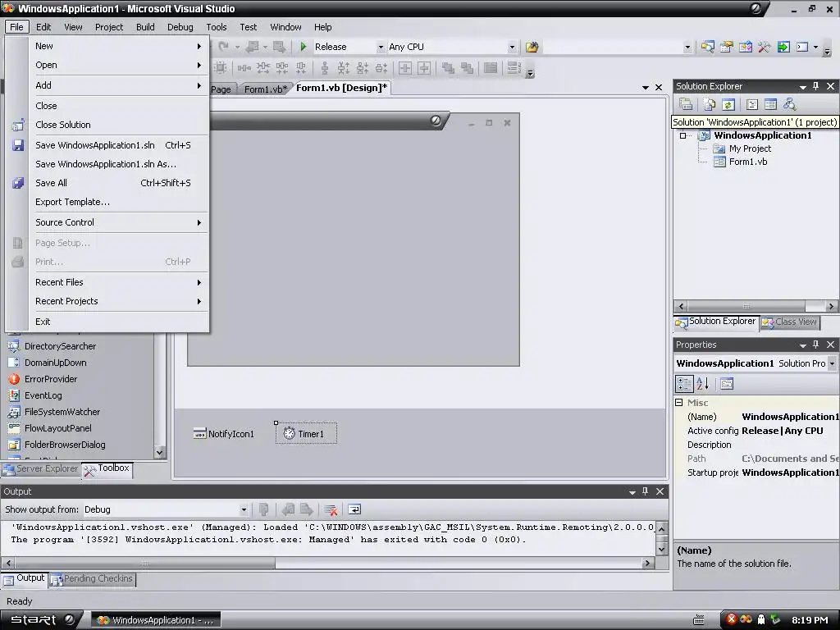Open the Release configuration dropdown
The image size is (840, 630).
click(x=381, y=47)
